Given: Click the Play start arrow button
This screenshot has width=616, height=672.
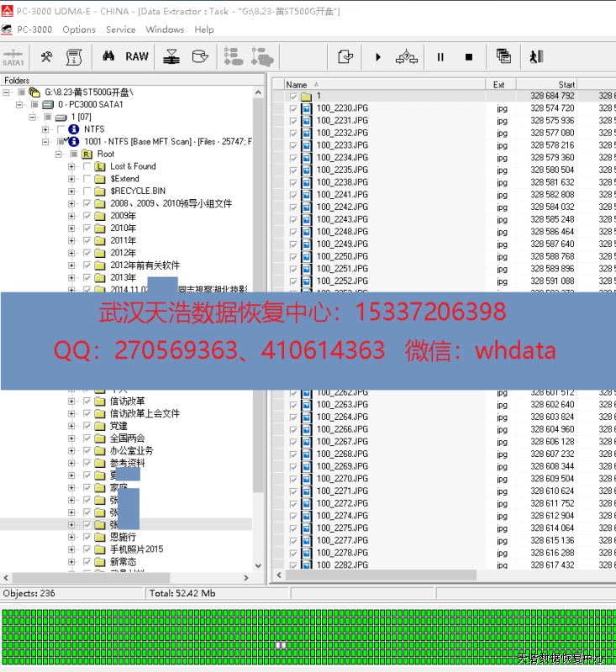Looking at the screenshot, I should (378, 57).
